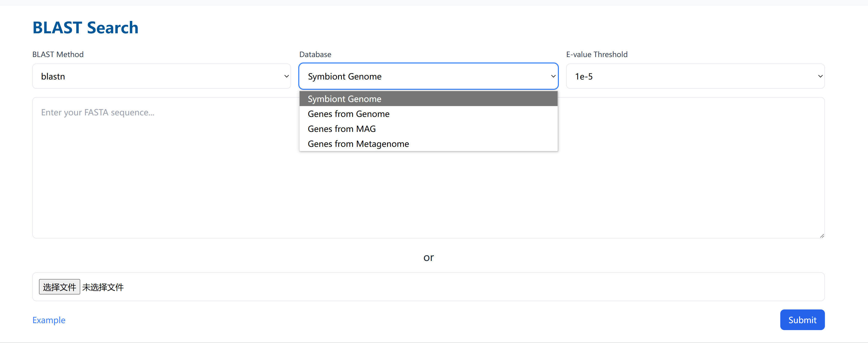The height and width of the screenshot is (343, 868).
Task: Click the 选择文件 file chooser button
Action: [60, 287]
